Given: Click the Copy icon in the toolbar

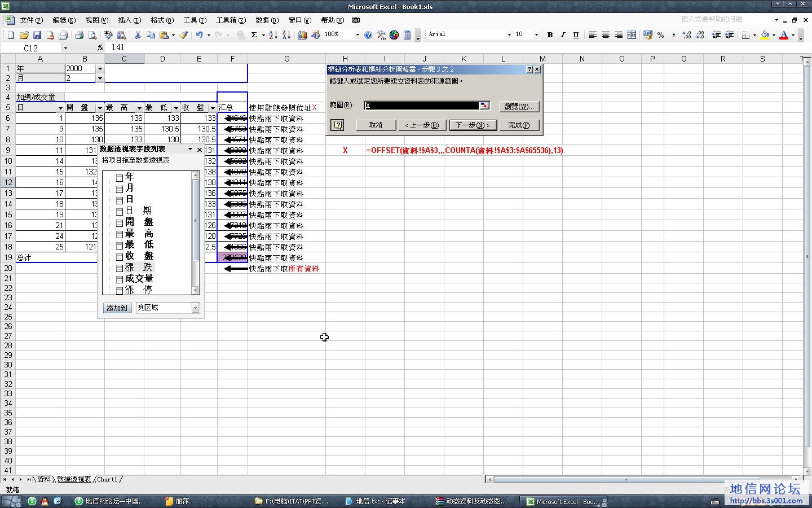Looking at the screenshot, I should pos(151,35).
